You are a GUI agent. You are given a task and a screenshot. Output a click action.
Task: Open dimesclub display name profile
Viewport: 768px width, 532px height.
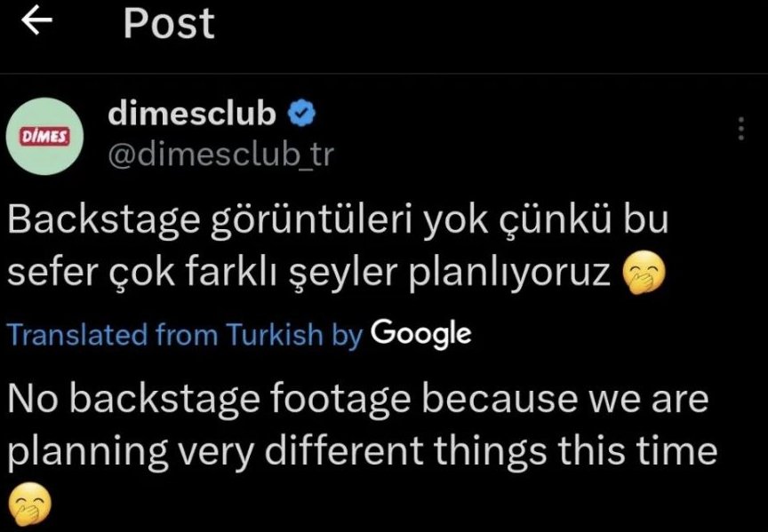[x=192, y=114]
